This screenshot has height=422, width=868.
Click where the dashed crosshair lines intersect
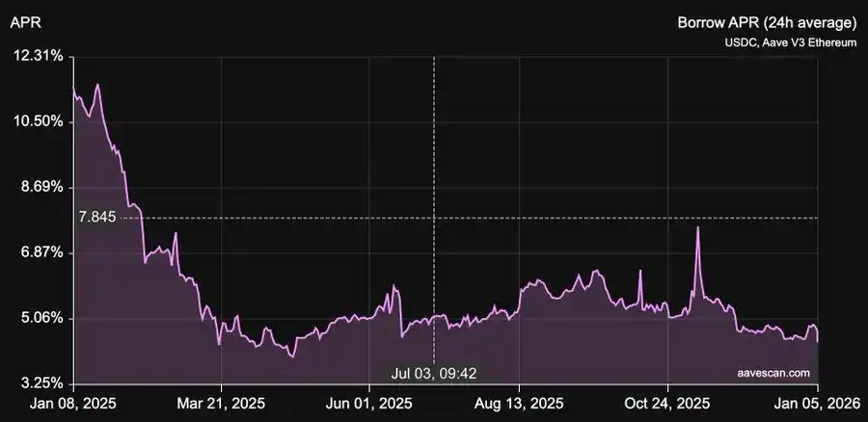[x=434, y=218]
